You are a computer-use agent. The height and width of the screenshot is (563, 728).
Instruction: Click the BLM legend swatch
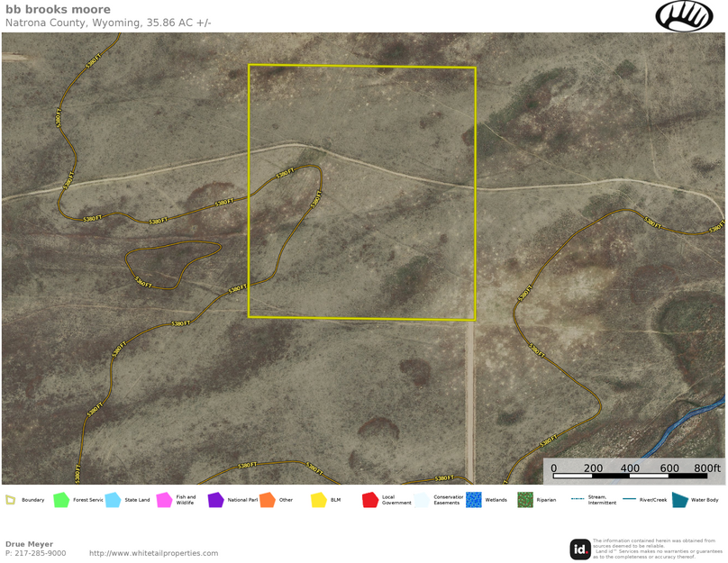click(x=317, y=499)
